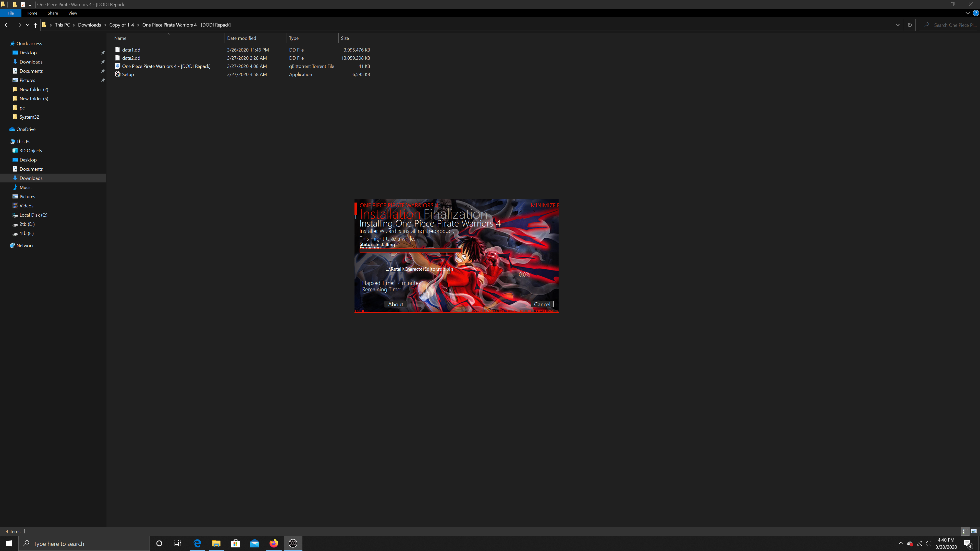980x551 pixels.
Task: Open Microsoft Store taskbar icon
Action: pos(236,543)
